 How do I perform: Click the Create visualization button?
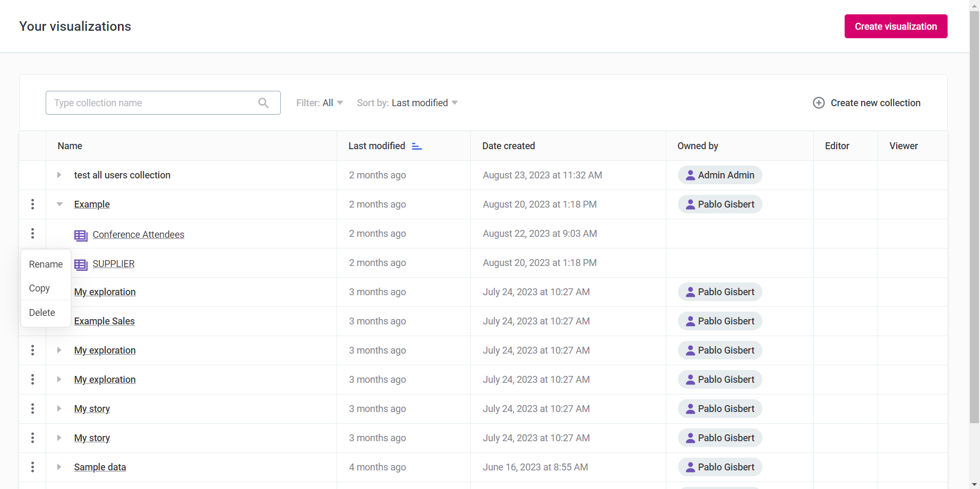896,27
